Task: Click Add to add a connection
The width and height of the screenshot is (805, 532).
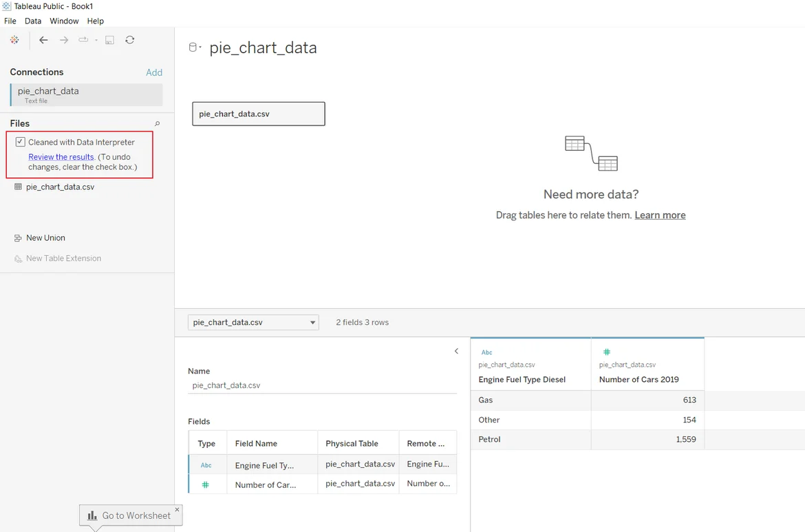Action: [x=154, y=72]
